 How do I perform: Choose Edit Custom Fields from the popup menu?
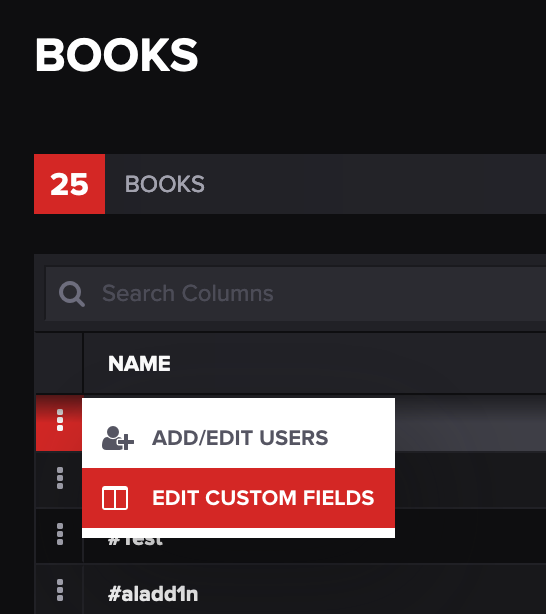(x=238, y=498)
